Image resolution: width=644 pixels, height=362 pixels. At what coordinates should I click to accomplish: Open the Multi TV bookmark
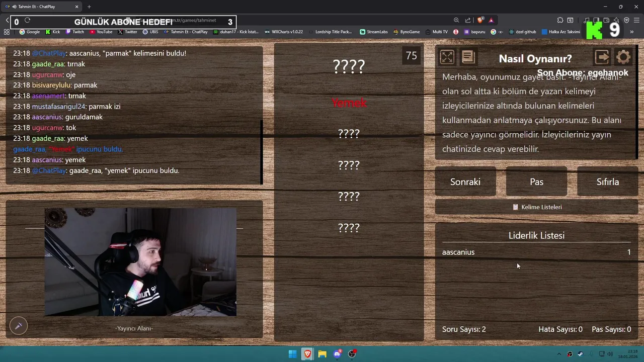pyautogui.click(x=436, y=32)
